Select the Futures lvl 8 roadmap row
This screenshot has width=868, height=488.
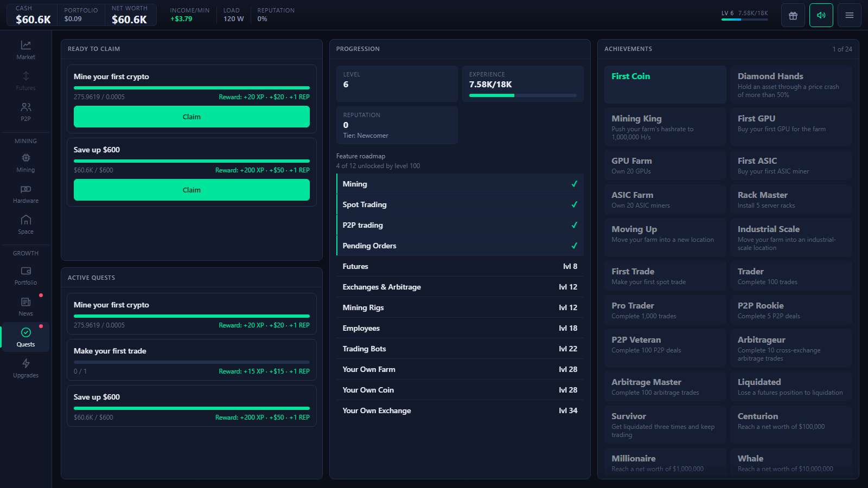459,266
